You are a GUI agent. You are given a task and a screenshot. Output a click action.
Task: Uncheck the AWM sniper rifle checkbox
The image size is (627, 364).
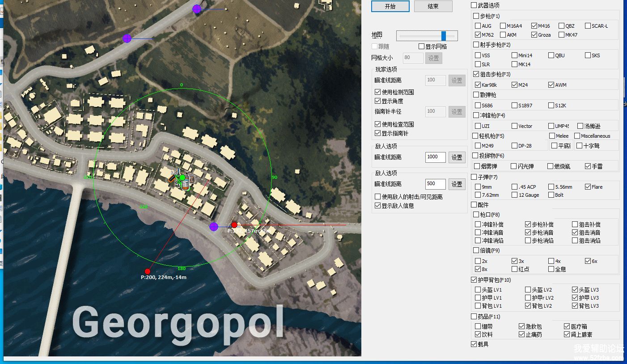tap(551, 85)
